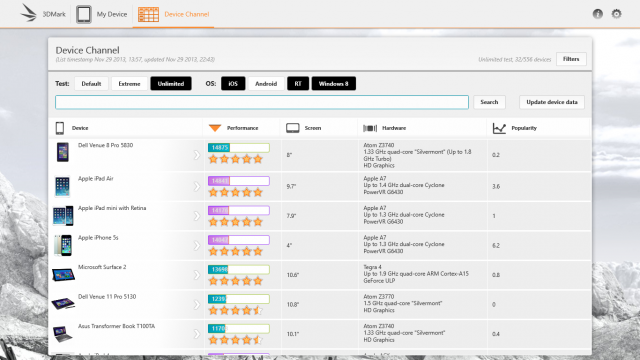Open the Filters button

click(x=571, y=59)
